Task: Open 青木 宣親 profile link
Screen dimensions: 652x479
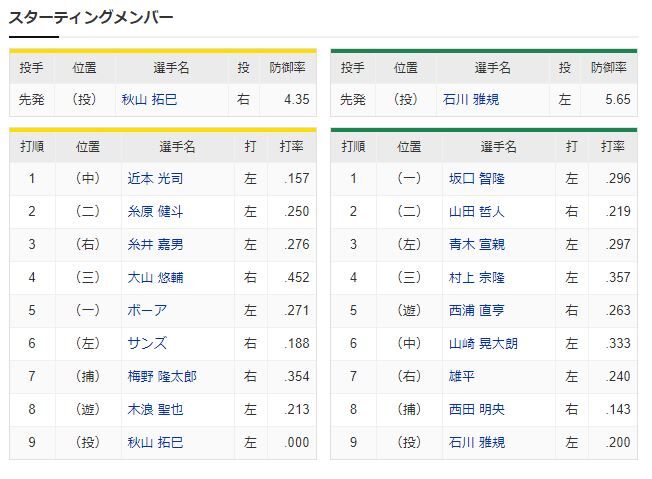Action: 477,244
